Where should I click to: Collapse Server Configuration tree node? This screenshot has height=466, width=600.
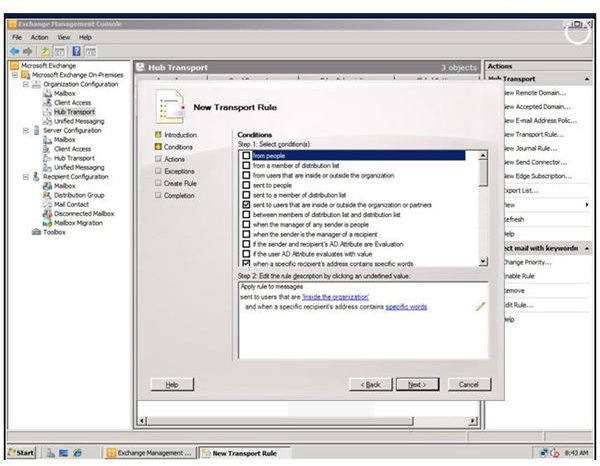[x=26, y=130]
